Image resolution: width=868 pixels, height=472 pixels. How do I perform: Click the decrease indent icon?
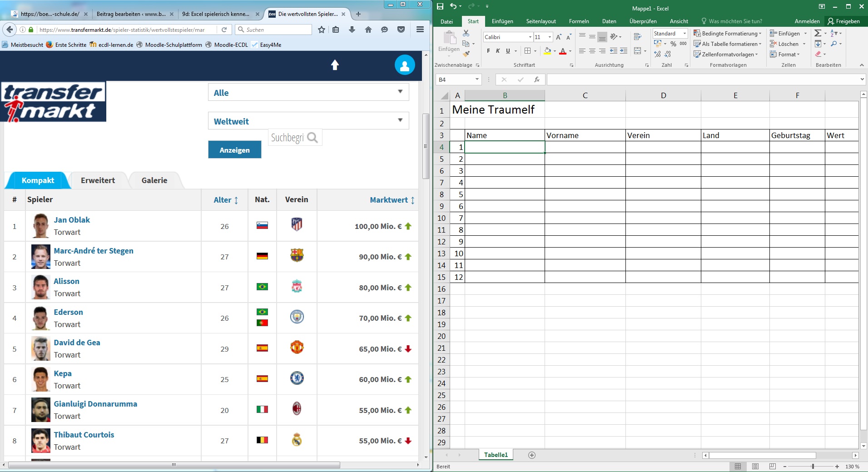[614, 51]
